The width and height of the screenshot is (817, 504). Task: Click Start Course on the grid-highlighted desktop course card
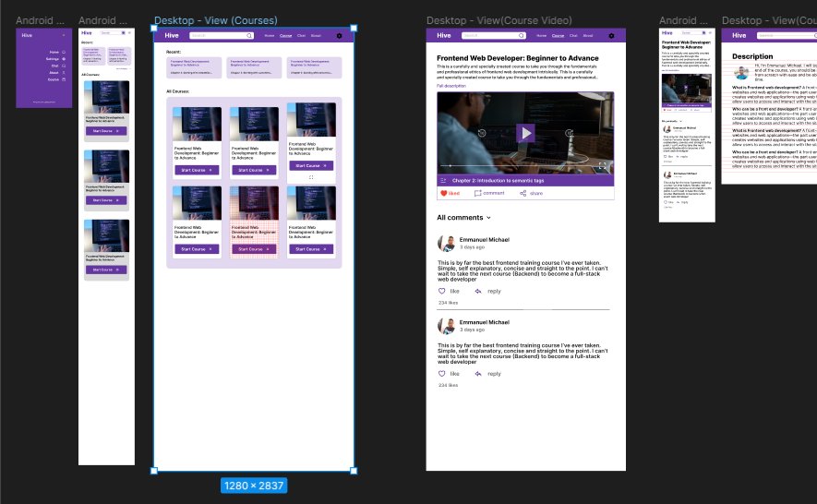click(x=254, y=249)
